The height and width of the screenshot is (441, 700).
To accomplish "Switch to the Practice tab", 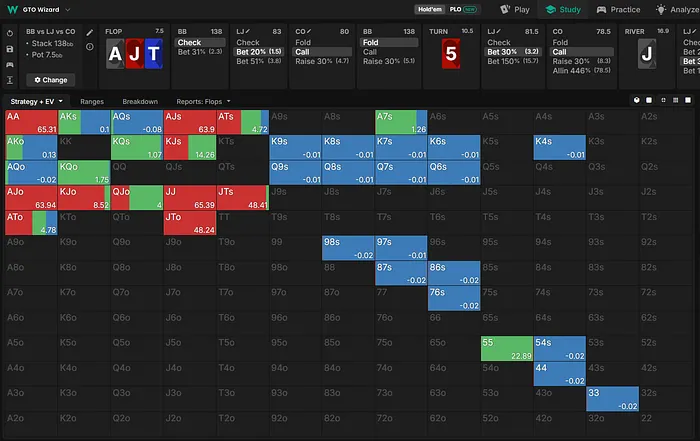I will (x=618, y=9).
